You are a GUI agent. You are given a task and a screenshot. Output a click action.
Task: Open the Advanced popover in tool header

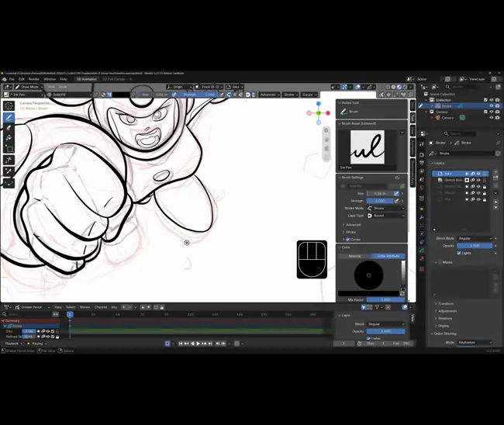point(269,95)
